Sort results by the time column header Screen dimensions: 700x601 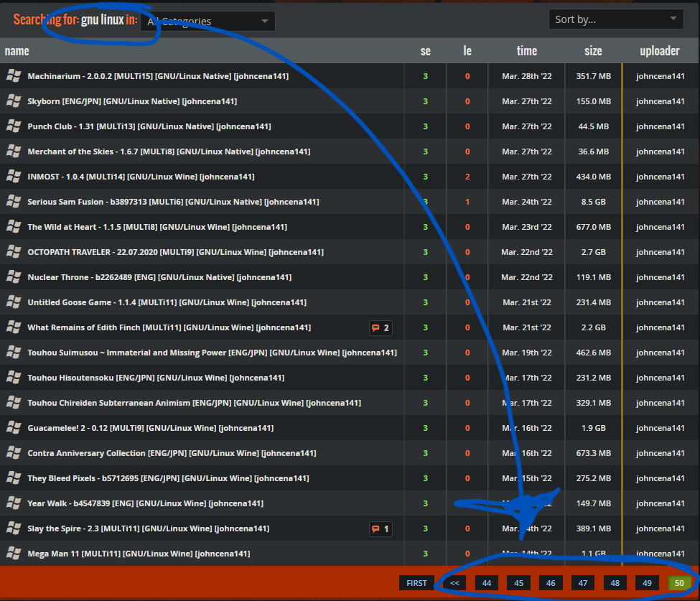pyautogui.click(x=527, y=51)
